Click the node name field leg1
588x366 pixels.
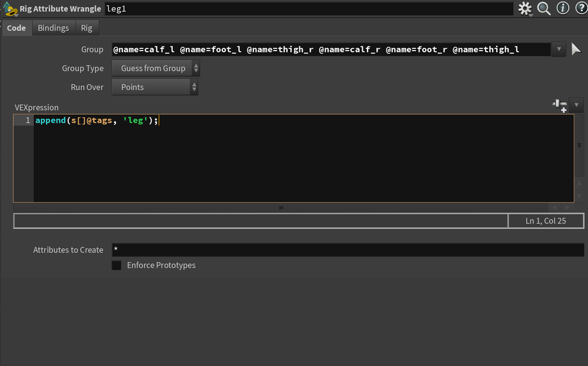click(309, 9)
